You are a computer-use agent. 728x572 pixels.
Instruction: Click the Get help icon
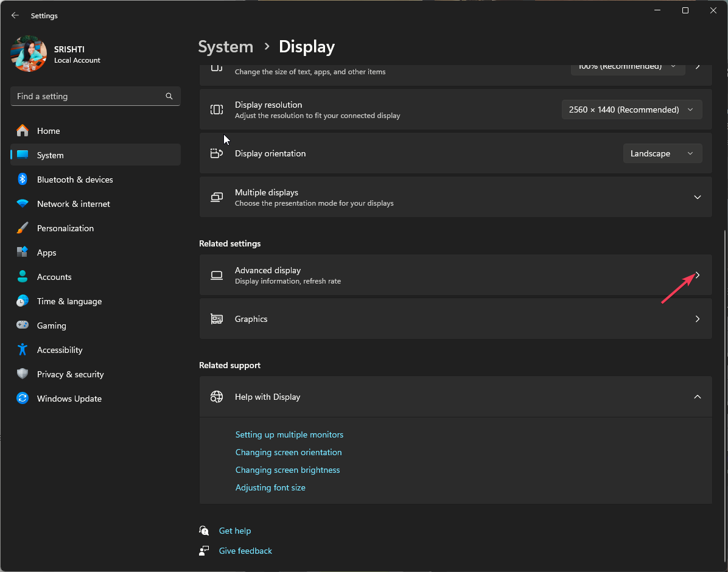tap(204, 531)
